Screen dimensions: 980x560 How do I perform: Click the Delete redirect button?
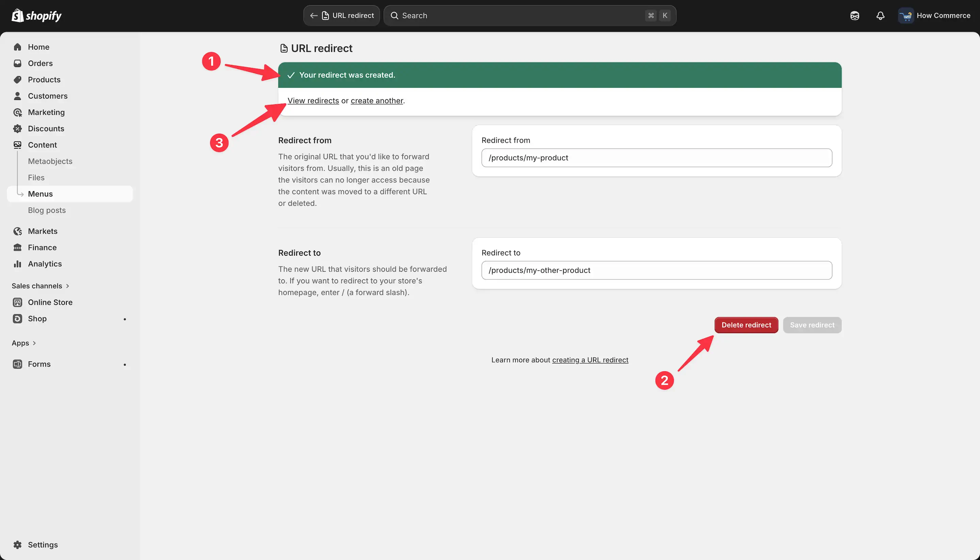click(746, 325)
